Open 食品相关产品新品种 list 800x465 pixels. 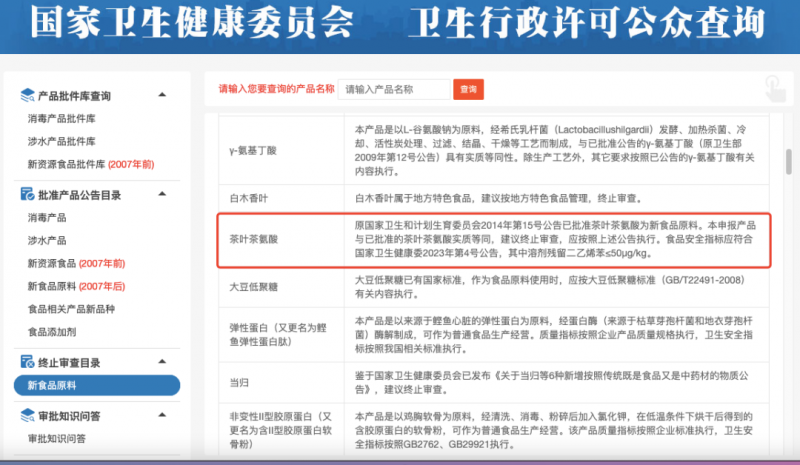pyautogui.click(x=71, y=309)
